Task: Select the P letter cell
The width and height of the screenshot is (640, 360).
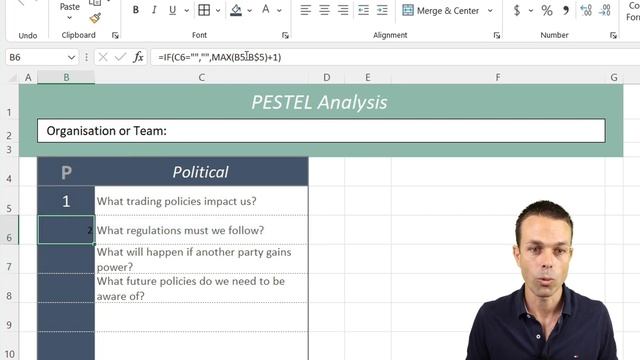Action: [66, 172]
